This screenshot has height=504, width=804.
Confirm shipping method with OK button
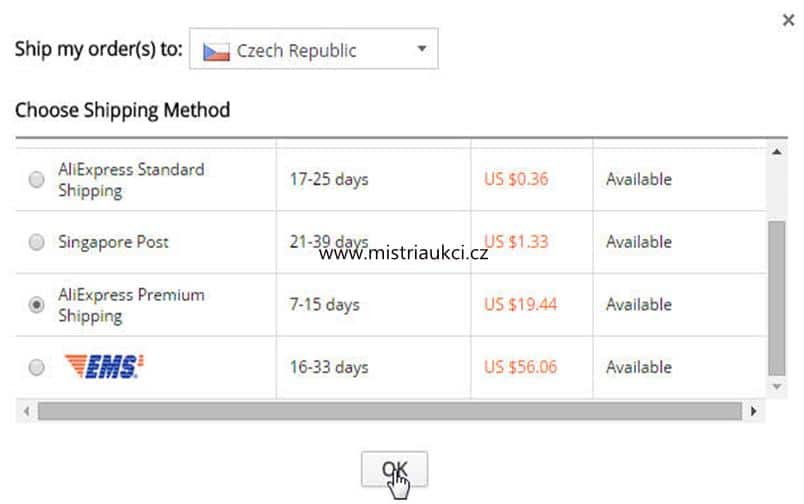coord(394,469)
